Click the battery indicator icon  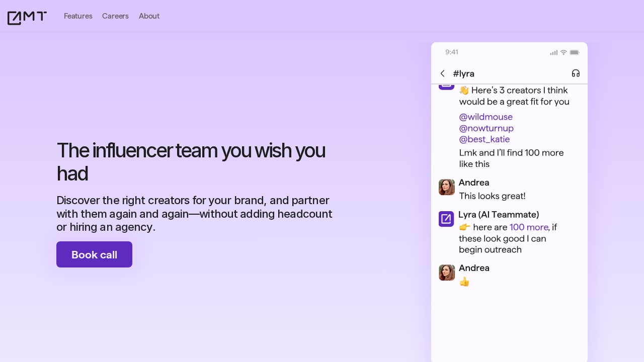[573, 52]
